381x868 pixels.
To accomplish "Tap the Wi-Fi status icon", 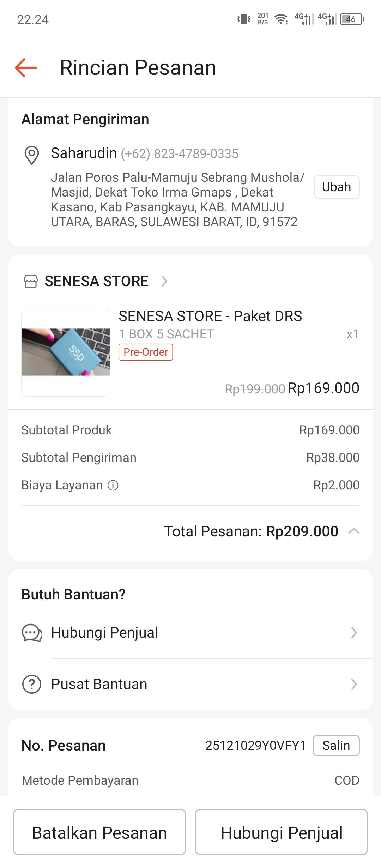I will 281,19.
